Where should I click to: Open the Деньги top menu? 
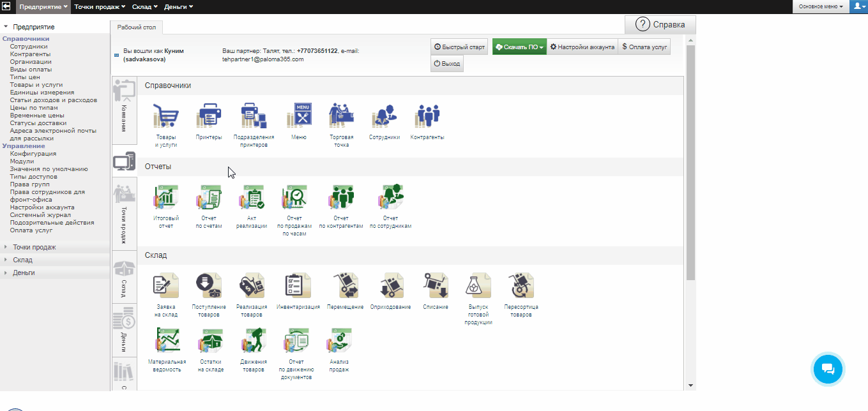click(x=178, y=6)
